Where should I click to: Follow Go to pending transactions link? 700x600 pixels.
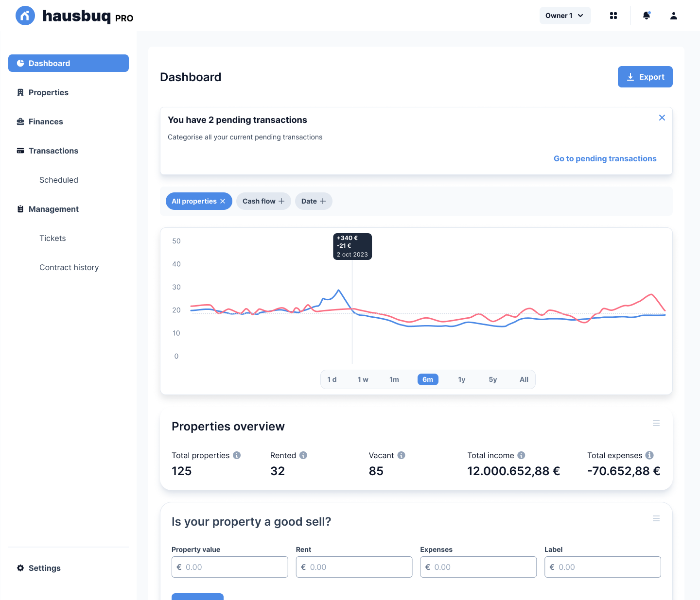[x=605, y=158]
